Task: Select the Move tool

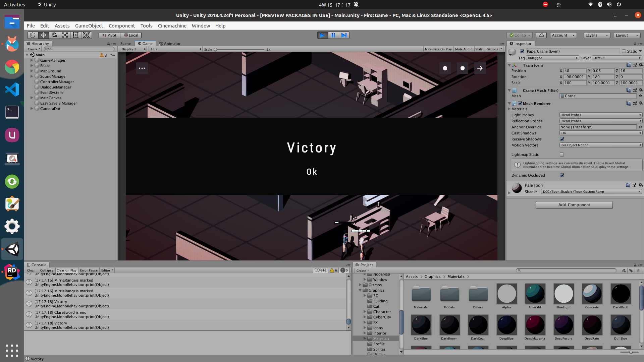Action: 43,35
